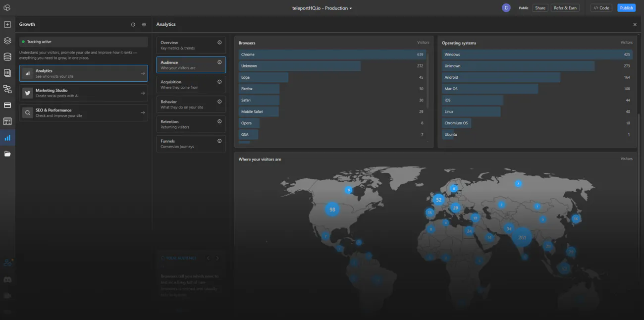Switch to Acquisition analytics section
Screen dimensions: 644x320
click(x=191, y=84)
